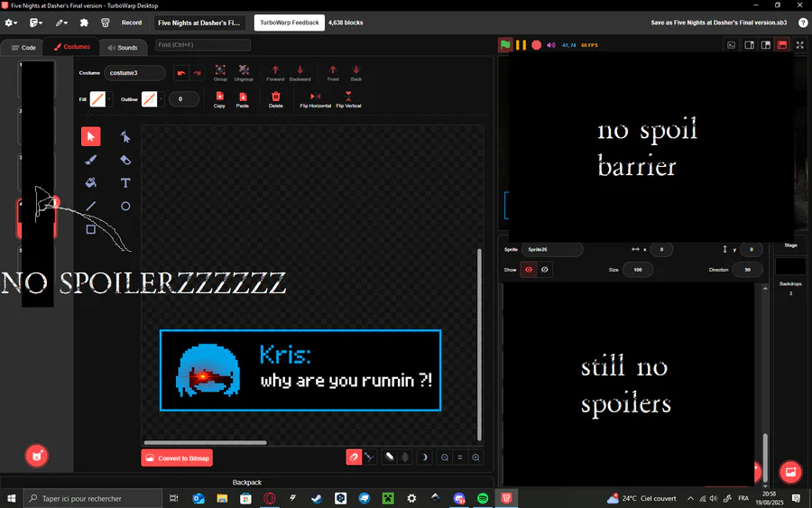Open the Fill color dropdown arrow

coord(109,99)
